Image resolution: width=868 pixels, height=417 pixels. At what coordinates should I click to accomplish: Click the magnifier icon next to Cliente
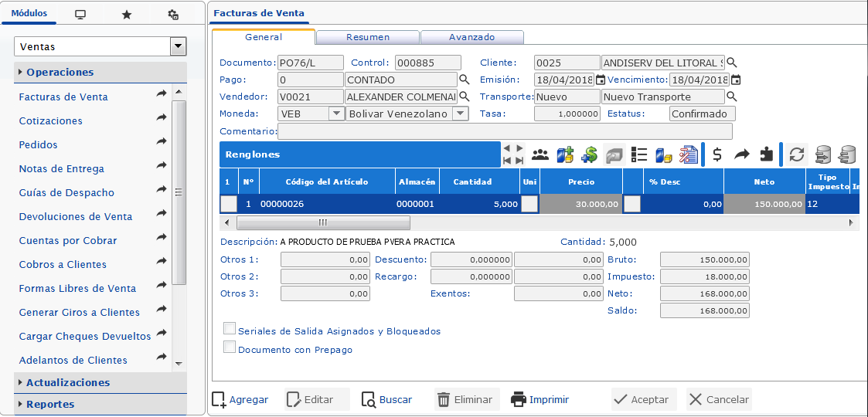tap(731, 63)
